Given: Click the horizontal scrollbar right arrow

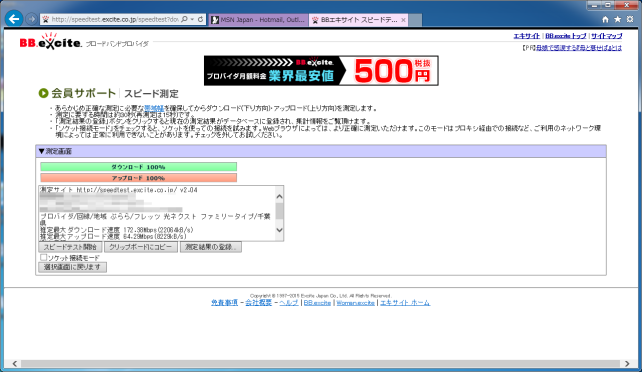Looking at the screenshot, I should coord(627,364).
